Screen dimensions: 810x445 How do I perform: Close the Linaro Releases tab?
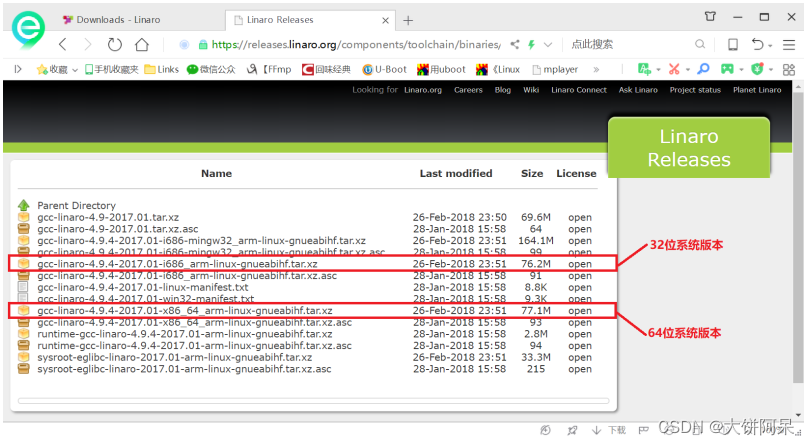coord(385,20)
